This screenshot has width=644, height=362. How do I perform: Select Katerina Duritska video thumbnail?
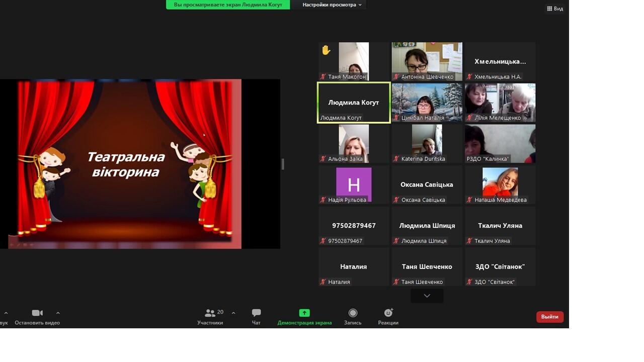[x=427, y=144]
